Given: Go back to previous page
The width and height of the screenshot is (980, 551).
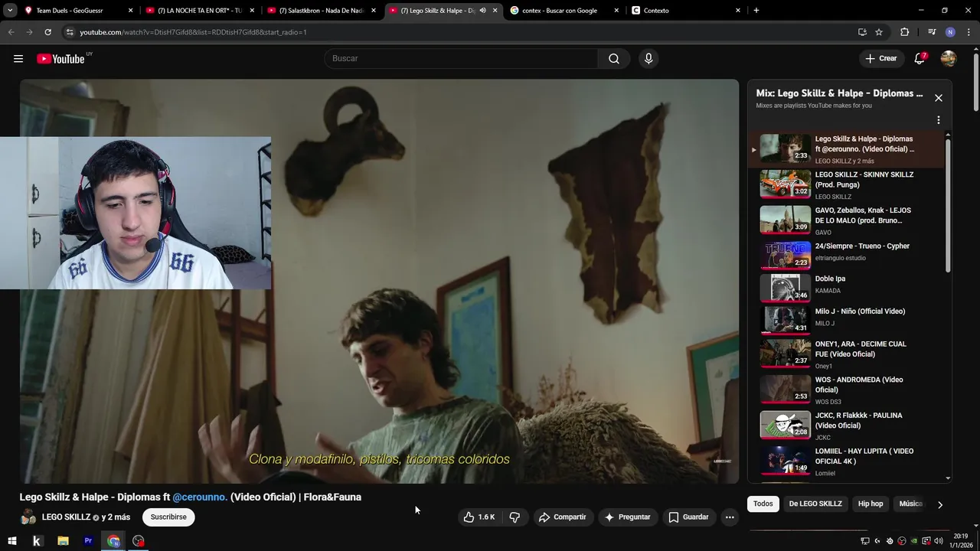Looking at the screenshot, I should (x=11, y=32).
